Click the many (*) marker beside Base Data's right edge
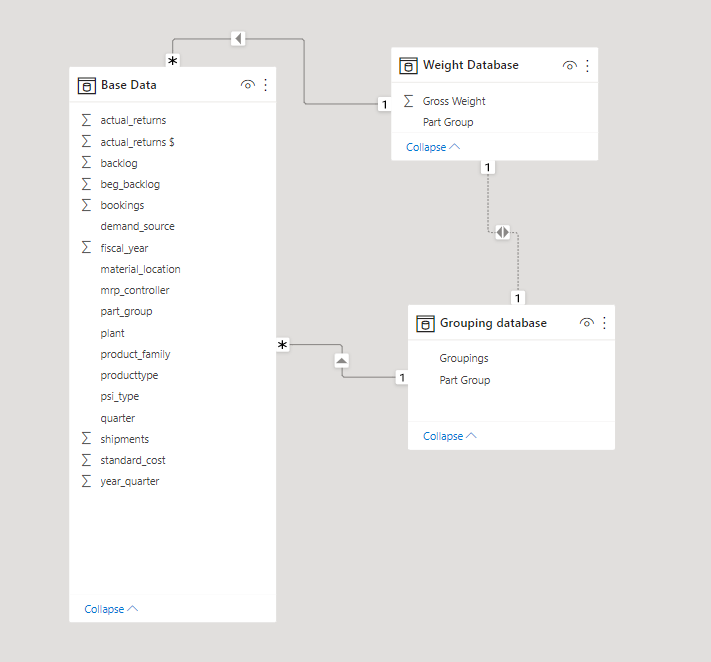 [282, 345]
